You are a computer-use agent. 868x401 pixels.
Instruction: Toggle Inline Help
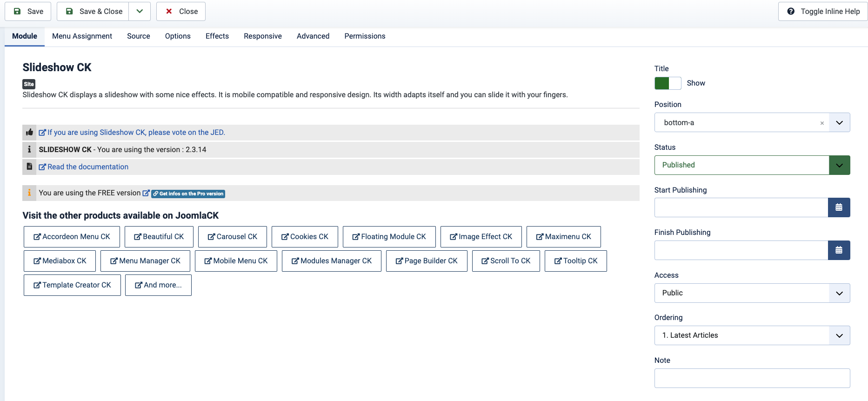tap(823, 11)
